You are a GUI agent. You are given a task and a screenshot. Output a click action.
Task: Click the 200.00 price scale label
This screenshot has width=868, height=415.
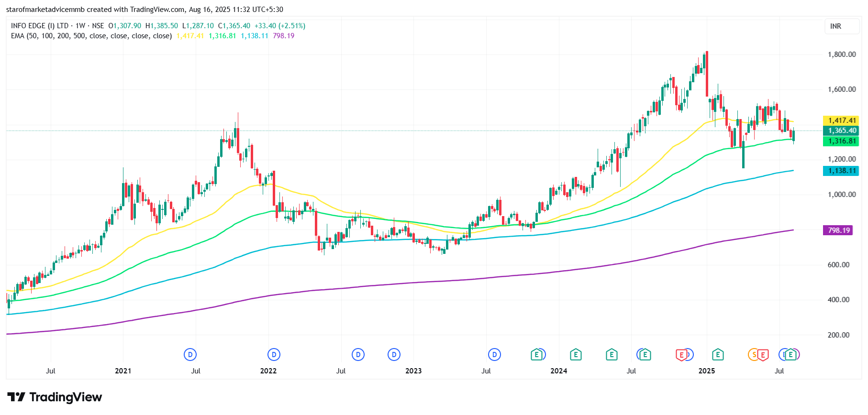(838, 335)
